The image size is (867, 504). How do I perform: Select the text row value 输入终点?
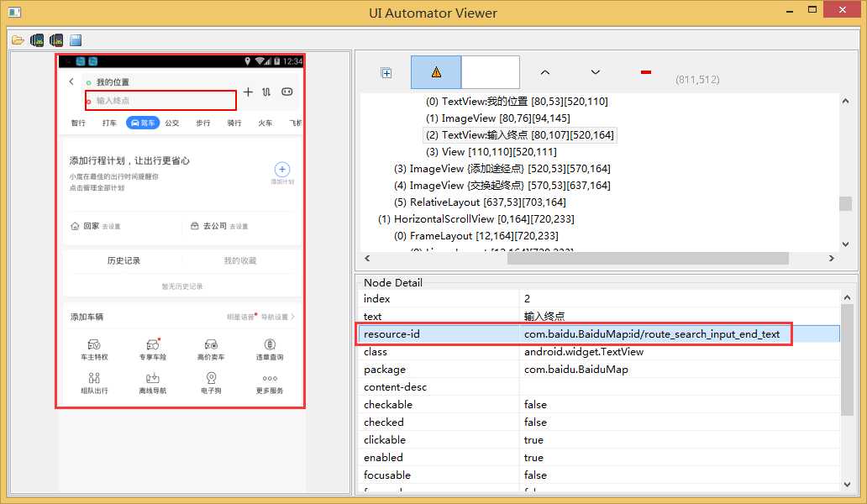[x=544, y=316]
